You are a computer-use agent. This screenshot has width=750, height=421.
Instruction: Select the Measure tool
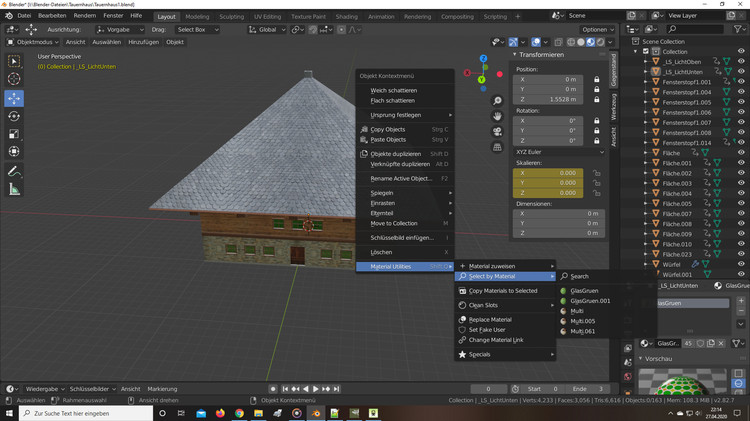pyautogui.click(x=14, y=189)
